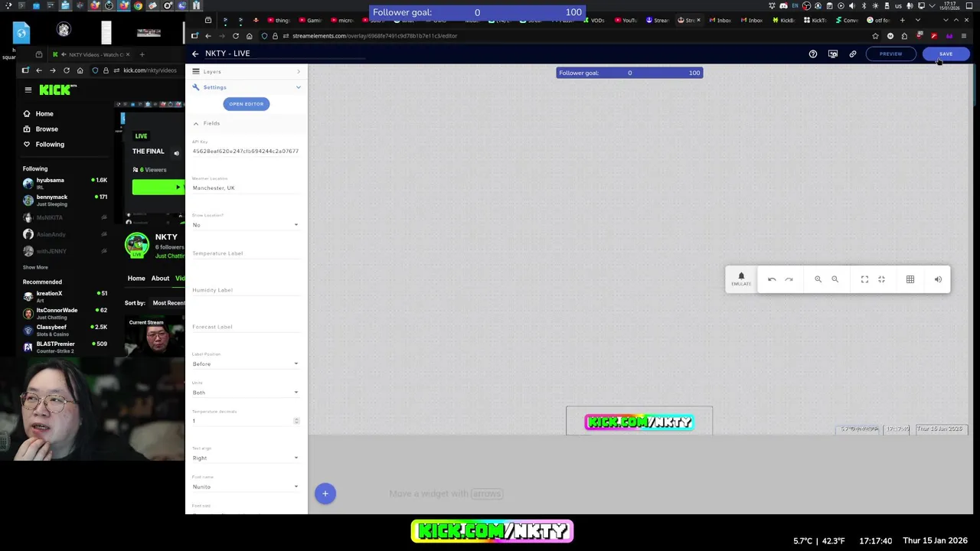This screenshot has width=980, height=551.
Task: Select the KICK.COM/NKTY logo widget on canvas
Action: (639, 422)
